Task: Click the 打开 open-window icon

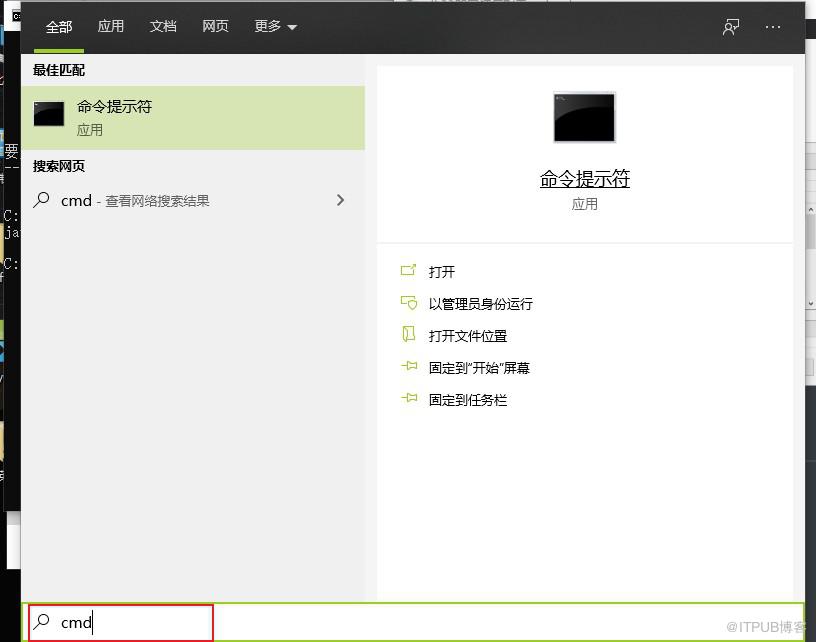Action: (x=409, y=270)
